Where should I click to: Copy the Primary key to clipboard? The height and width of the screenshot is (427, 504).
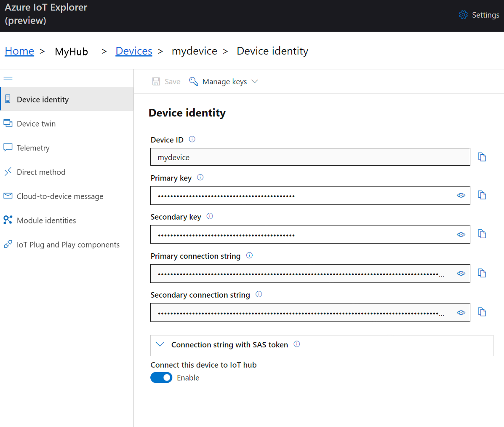click(x=482, y=195)
